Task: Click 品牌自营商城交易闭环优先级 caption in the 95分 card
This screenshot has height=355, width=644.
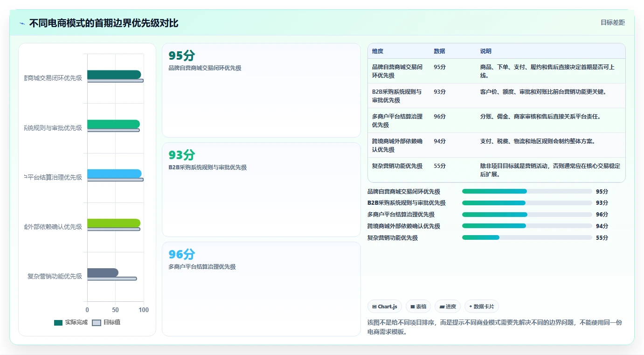Action: click(x=205, y=68)
